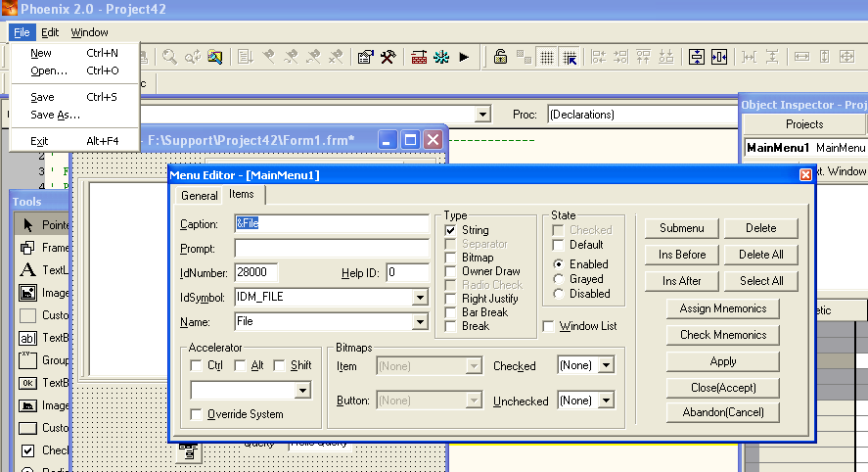Click the Abandon(Cancel) button
This screenshot has height=472, width=868.
(723, 412)
